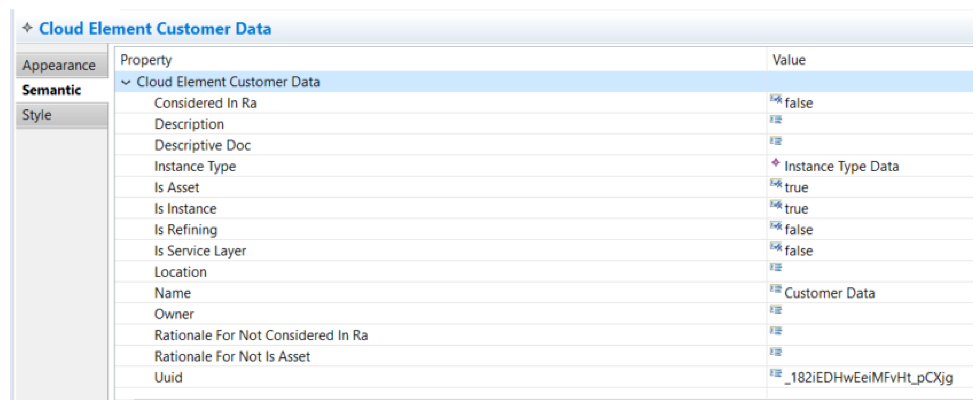The image size is (980, 408).
Task: Open the Is Service Layer false value cell
Action: 799,251
